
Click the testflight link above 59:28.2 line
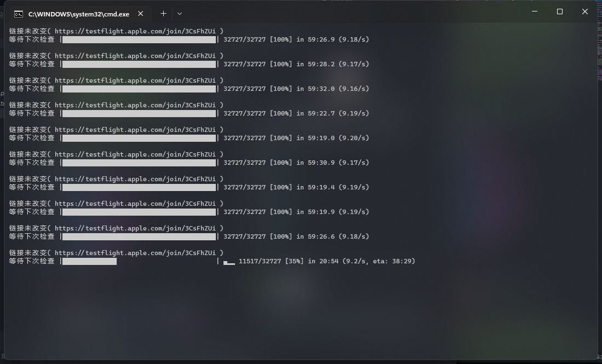[x=135, y=56]
